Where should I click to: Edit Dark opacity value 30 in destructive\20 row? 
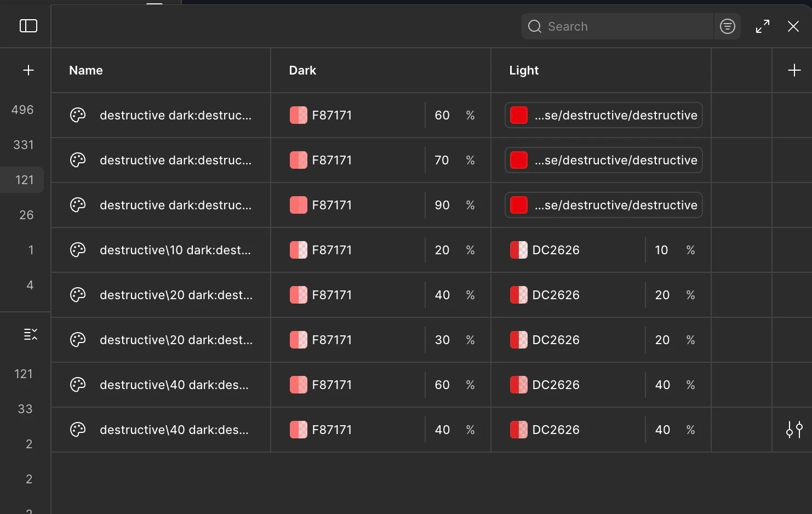(442, 340)
